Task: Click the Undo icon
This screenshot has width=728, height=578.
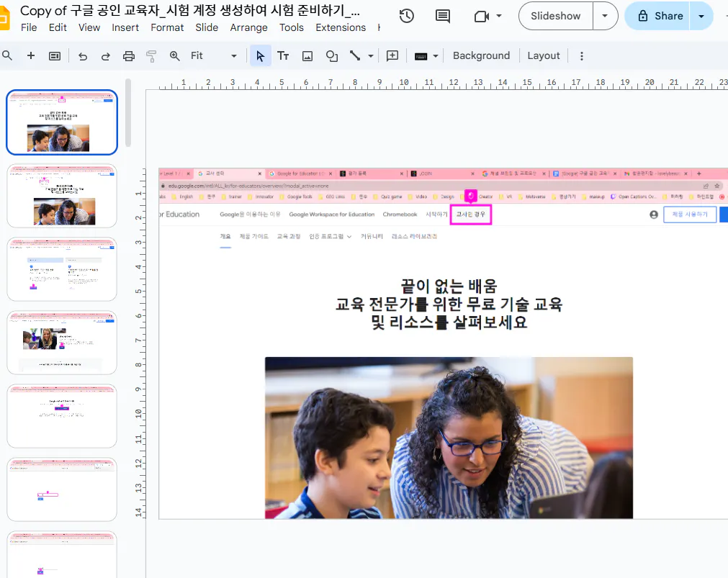Action: pyautogui.click(x=82, y=55)
